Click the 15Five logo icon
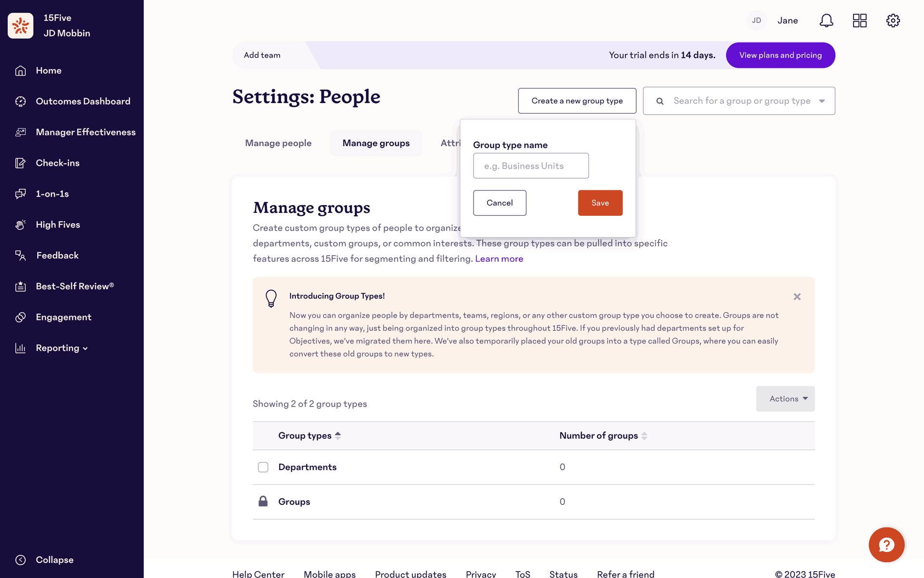 tap(21, 26)
